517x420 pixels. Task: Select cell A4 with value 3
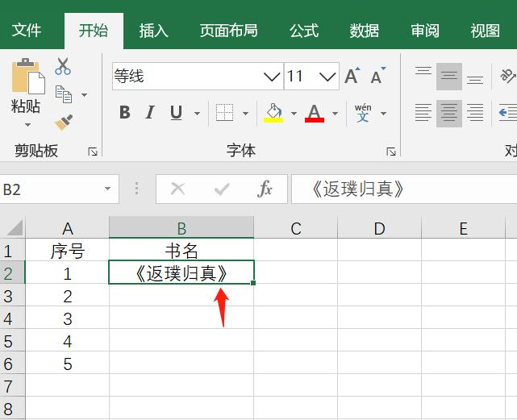(67, 318)
